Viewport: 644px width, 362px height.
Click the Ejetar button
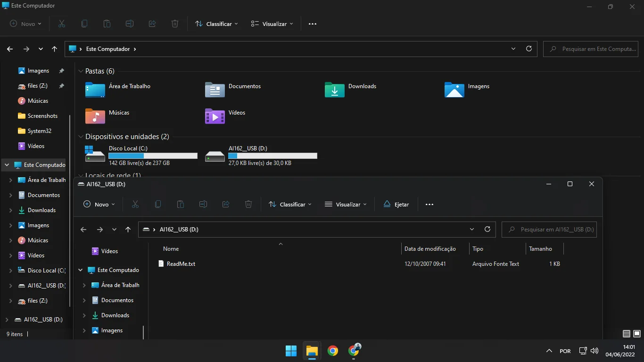(x=396, y=204)
